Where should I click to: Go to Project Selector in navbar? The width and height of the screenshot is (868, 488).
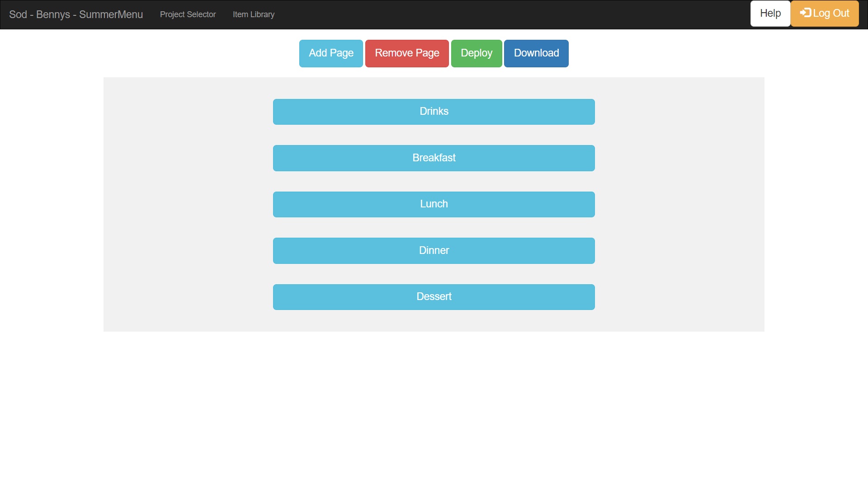coord(188,14)
